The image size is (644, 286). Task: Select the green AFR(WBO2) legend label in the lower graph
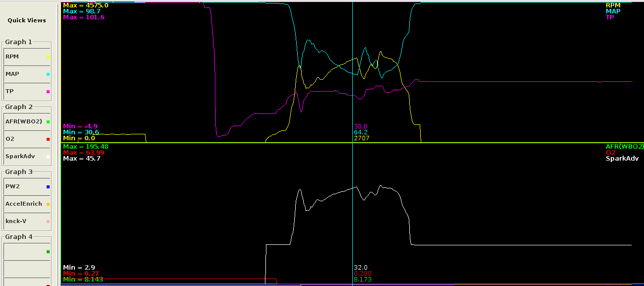pyautogui.click(x=624, y=147)
